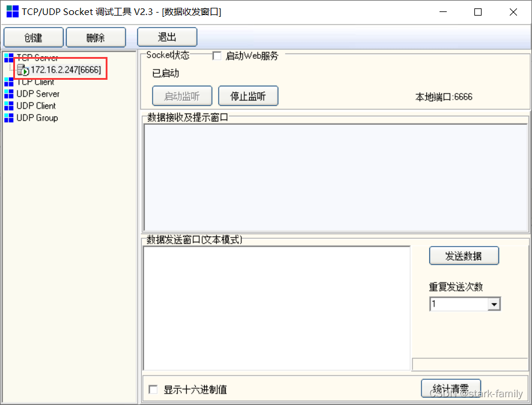Select the TCP Client entry in the tree
The width and height of the screenshot is (532, 405).
point(36,82)
